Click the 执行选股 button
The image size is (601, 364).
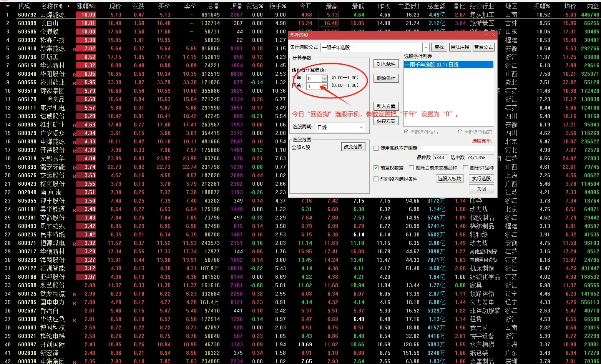[x=481, y=178]
